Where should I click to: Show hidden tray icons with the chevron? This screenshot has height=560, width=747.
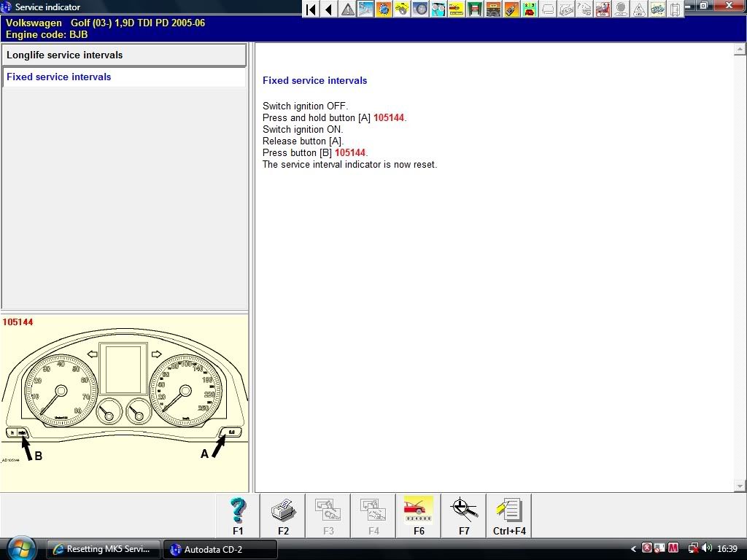[633, 549]
